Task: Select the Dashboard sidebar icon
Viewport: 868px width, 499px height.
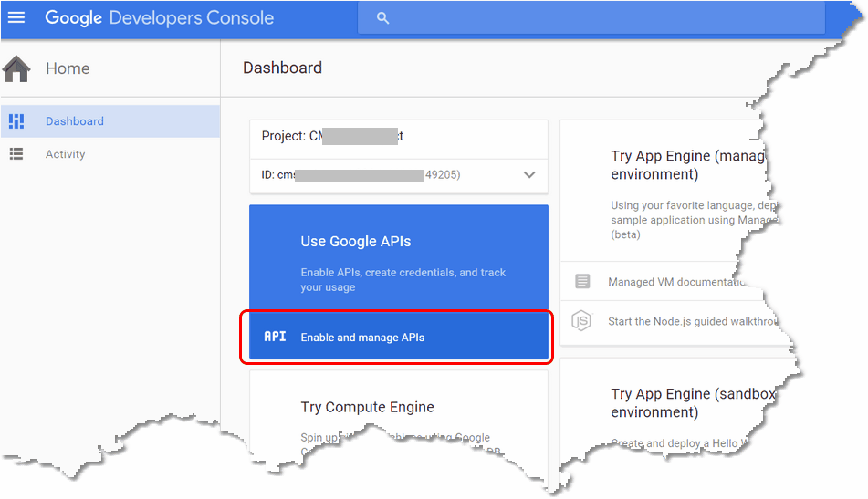Action: point(16,121)
